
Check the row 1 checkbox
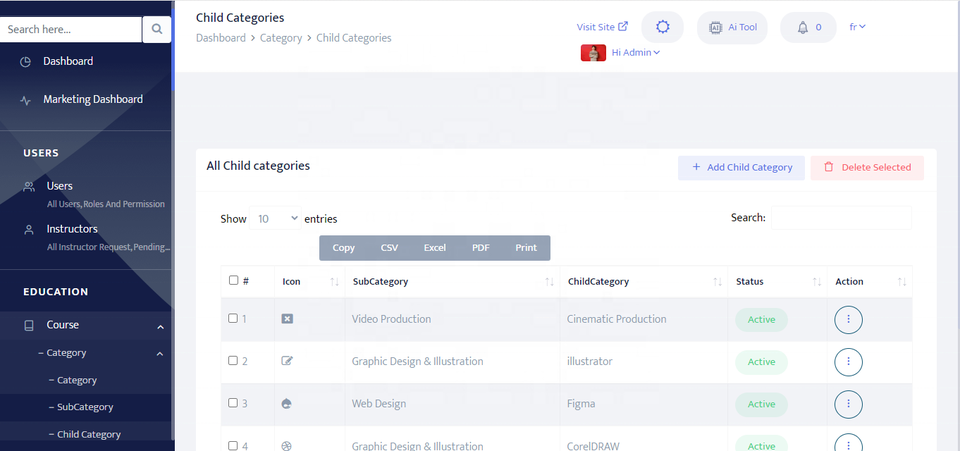pyautogui.click(x=233, y=319)
